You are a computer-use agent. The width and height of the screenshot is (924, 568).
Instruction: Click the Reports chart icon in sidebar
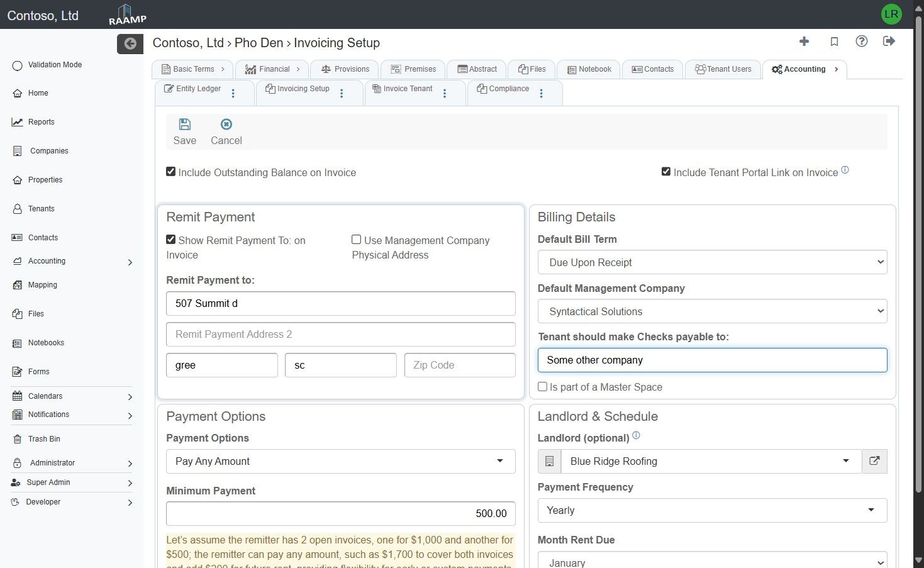[18, 122]
